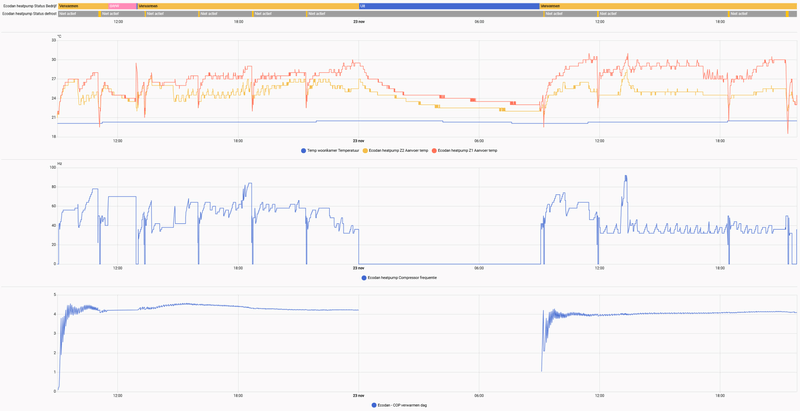Toggle the Ecodan heatpump Z1 Aanvoer temp legend entry

[x=464, y=150]
